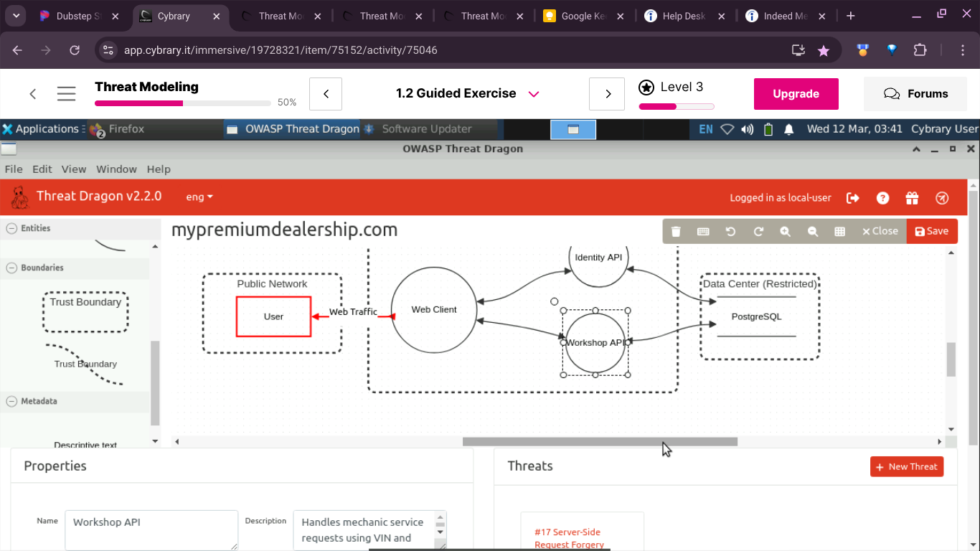Screen dimensions: 980x551
Task: Add a New Threat
Action: (x=906, y=466)
